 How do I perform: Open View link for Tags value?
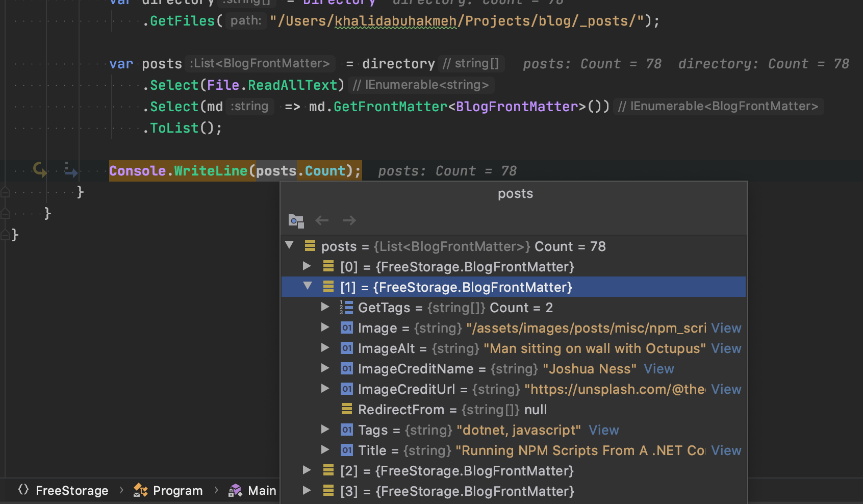[604, 430]
